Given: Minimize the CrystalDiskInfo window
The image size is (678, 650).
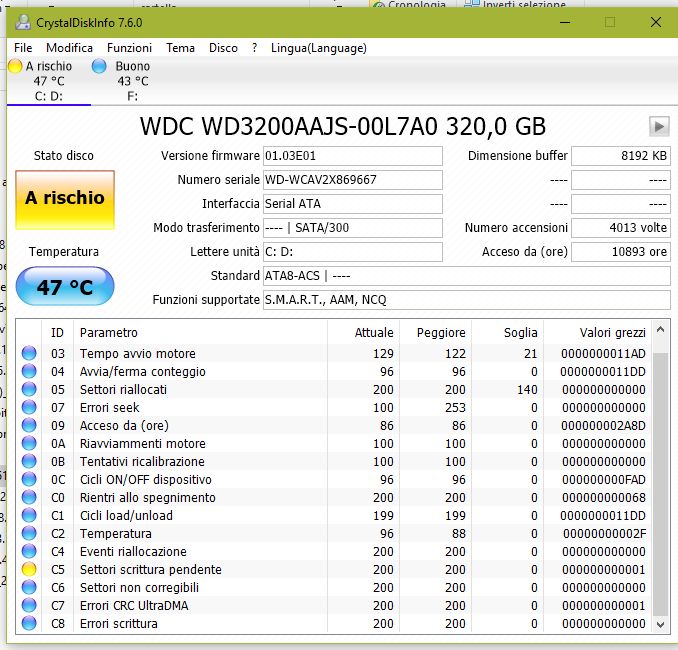Looking at the screenshot, I should (x=565, y=22).
